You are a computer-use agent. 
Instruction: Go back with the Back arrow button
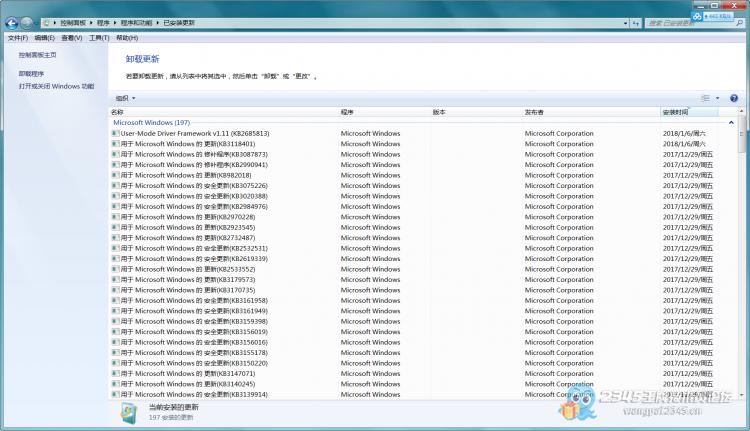11,22
